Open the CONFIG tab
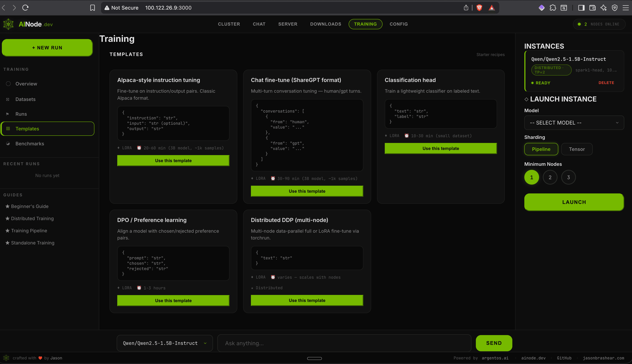This screenshot has height=364, width=632. coord(399,24)
